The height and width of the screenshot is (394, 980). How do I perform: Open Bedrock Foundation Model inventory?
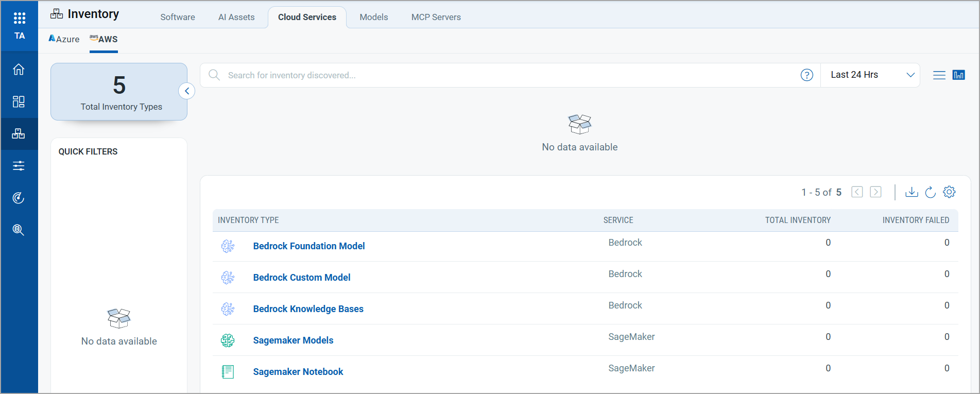(x=308, y=246)
